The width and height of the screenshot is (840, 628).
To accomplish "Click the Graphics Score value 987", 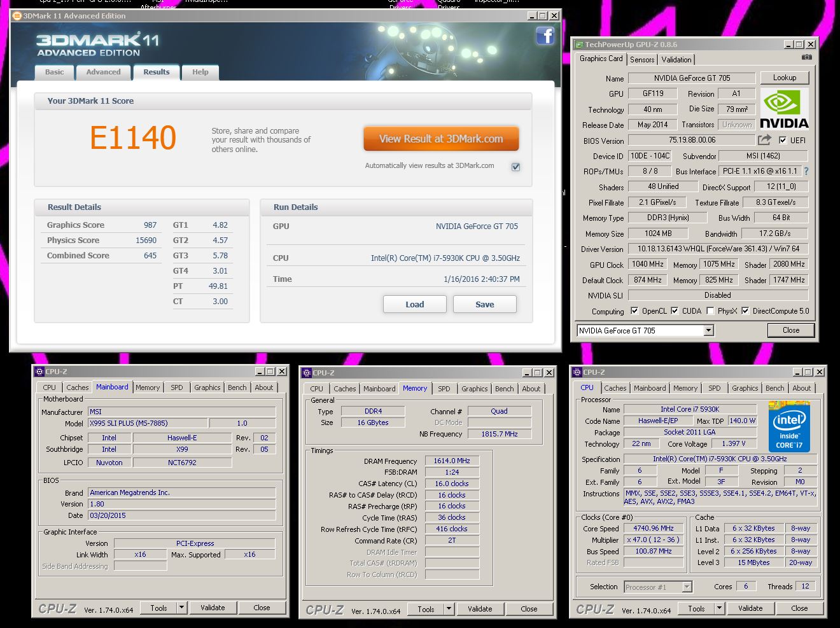I will (150, 225).
